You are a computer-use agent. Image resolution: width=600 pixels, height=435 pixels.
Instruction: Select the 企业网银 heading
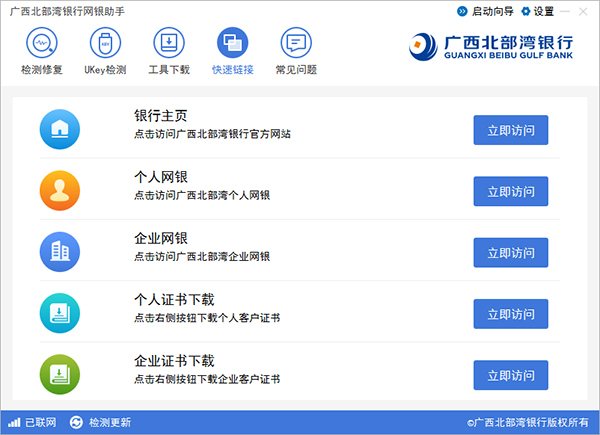pos(161,238)
